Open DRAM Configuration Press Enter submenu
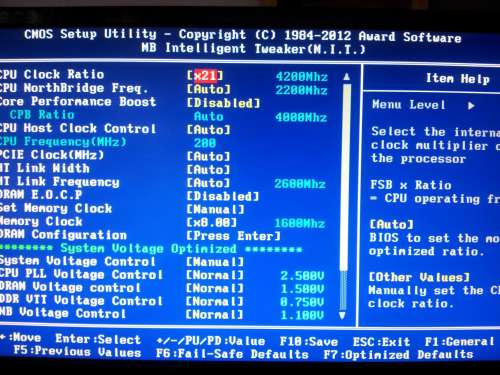The width and height of the screenshot is (500, 375). click(234, 236)
